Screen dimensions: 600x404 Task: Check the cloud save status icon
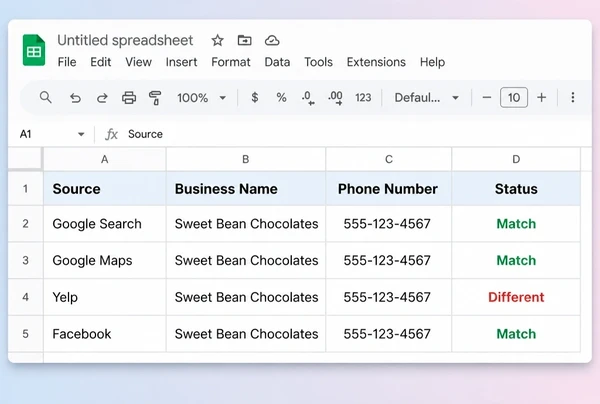tap(272, 40)
